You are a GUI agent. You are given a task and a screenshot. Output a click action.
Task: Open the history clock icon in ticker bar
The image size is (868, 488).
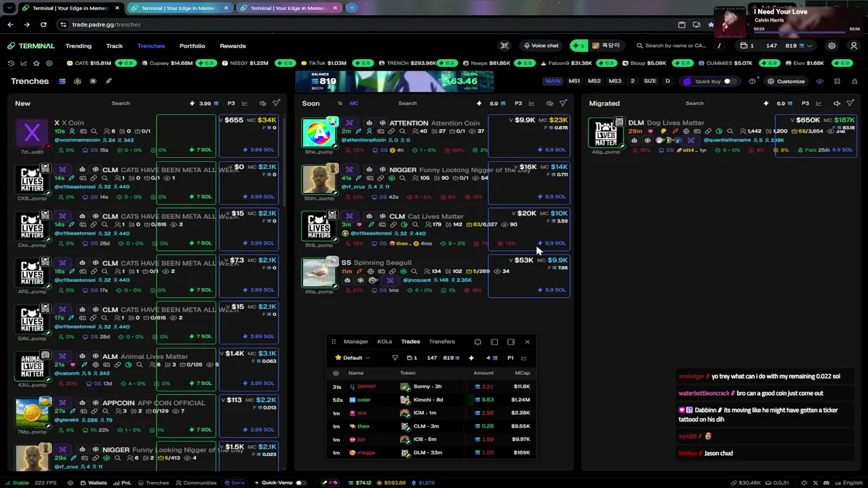(x=11, y=63)
